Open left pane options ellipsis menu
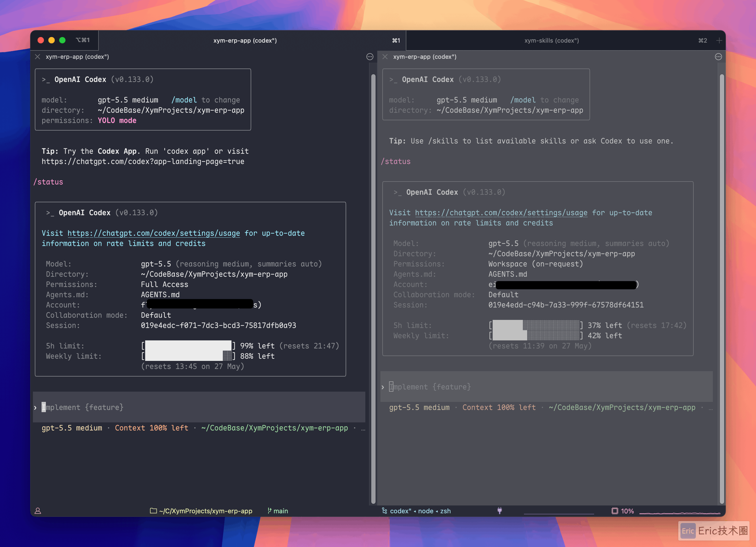This screenshot has width=756, height=547. (x=370, y=57)
